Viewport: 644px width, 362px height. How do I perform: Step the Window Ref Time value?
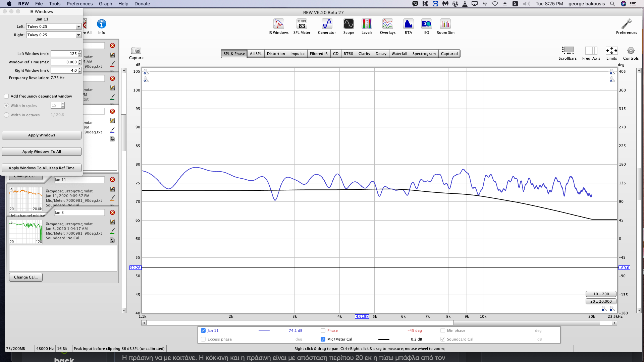[79, 62]
